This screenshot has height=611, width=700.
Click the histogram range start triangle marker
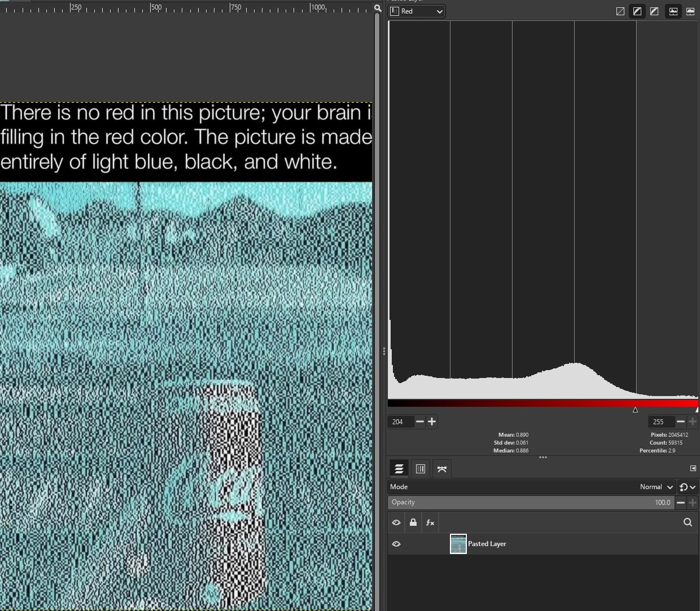pyautogui.click(x=635, y=410)
